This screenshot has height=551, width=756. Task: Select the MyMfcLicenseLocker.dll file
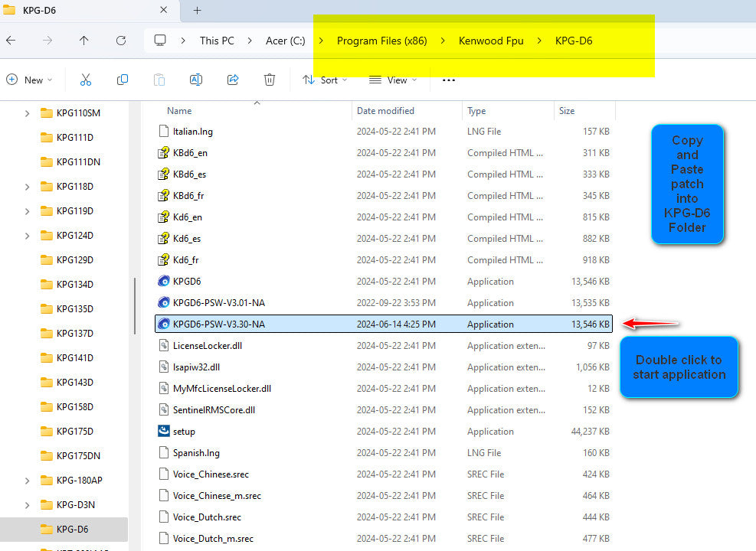[222, 388]
